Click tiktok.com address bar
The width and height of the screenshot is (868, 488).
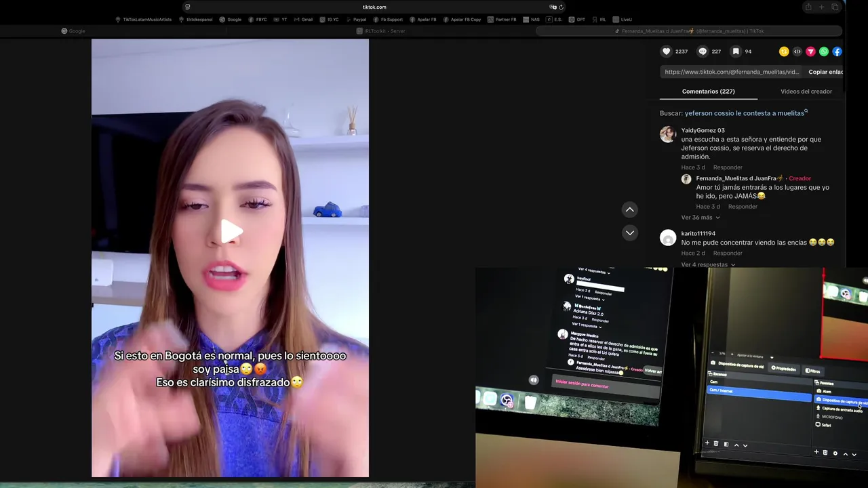[374, 7]
